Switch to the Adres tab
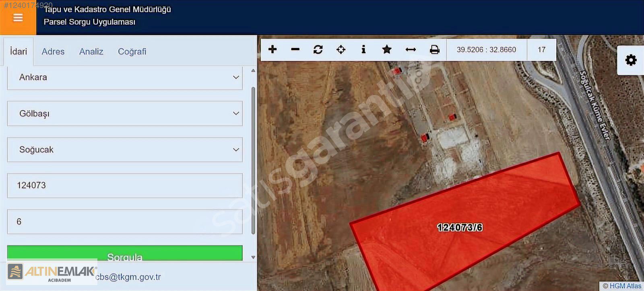 coord(53,52)
